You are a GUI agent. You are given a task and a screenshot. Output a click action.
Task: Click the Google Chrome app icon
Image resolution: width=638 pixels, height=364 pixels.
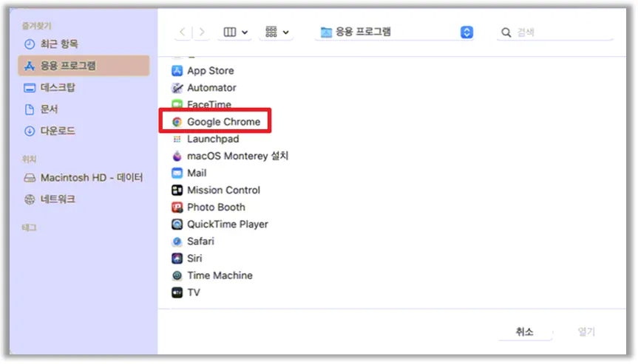coord(177,122)
